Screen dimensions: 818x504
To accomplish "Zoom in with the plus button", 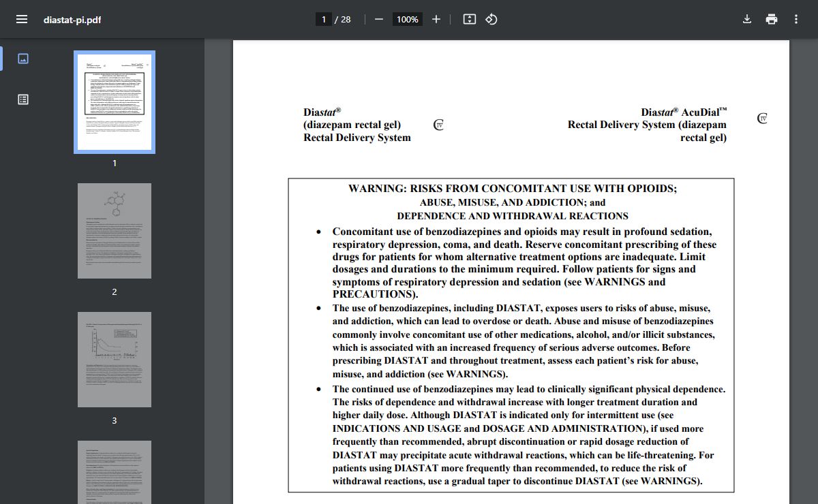I will (x=436, y=19).
